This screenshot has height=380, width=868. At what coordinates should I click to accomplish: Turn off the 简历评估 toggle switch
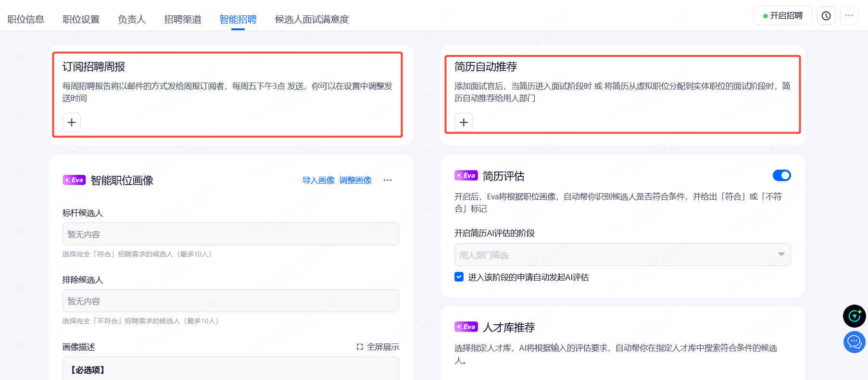coord(781,175)
